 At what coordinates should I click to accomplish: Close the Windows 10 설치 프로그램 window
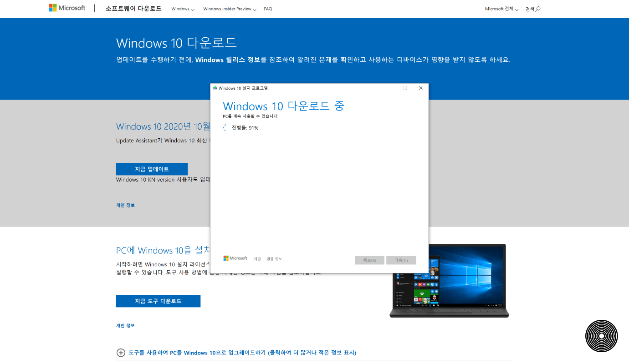(420, 88)
